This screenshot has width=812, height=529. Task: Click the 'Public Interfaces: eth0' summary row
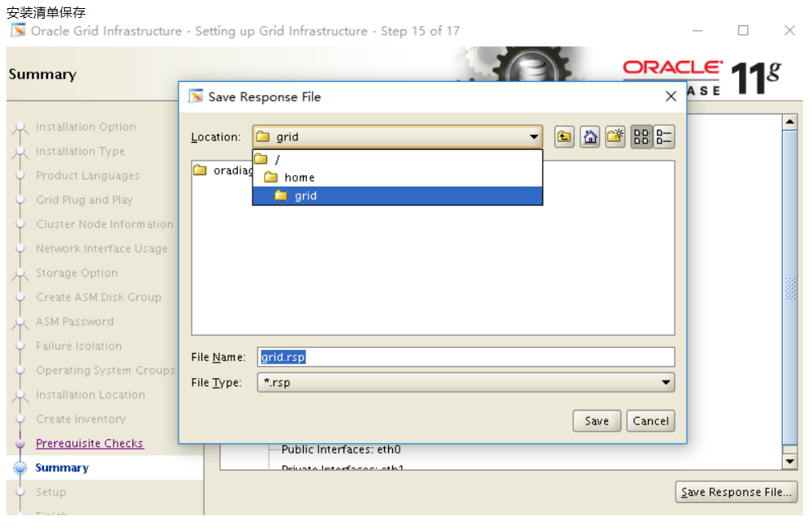[341, 449]
